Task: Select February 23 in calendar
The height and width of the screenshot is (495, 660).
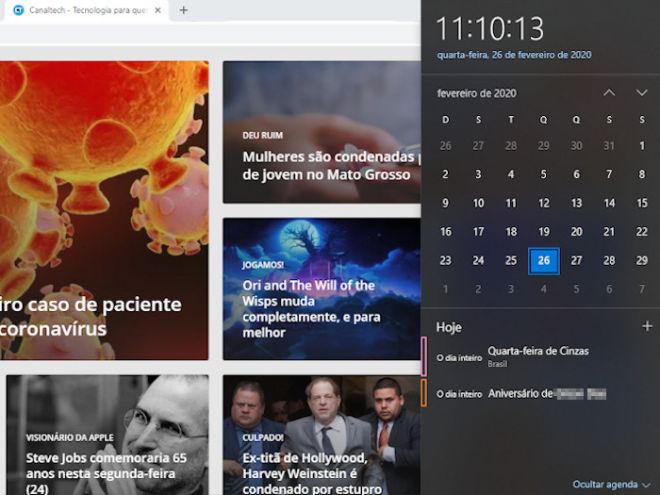Action: tap(445, 261)
